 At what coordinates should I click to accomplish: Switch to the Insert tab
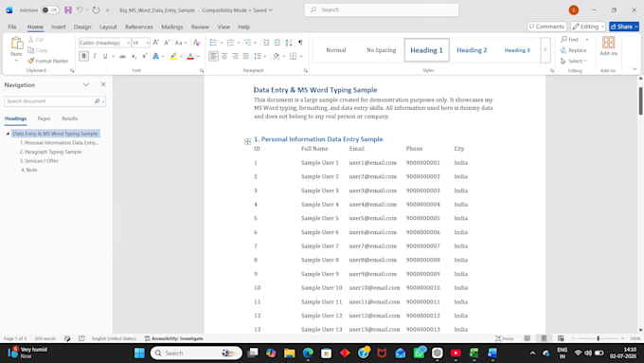pos(59,27)
